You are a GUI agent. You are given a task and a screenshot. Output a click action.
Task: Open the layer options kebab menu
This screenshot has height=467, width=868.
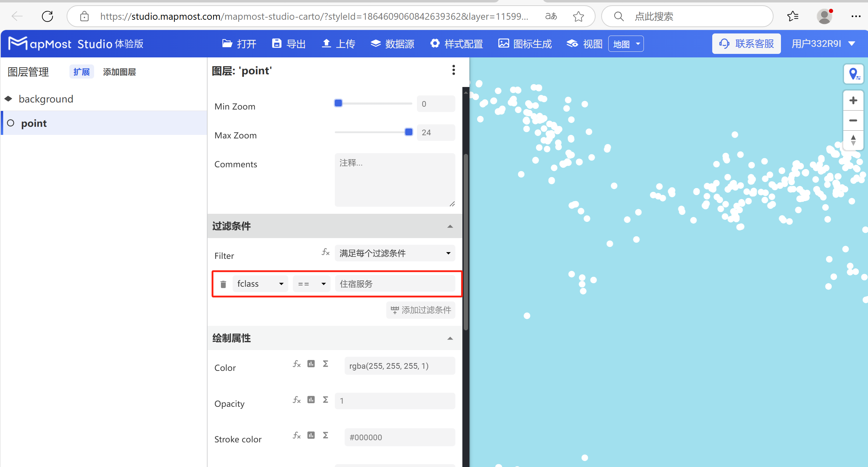pos(454,70)
